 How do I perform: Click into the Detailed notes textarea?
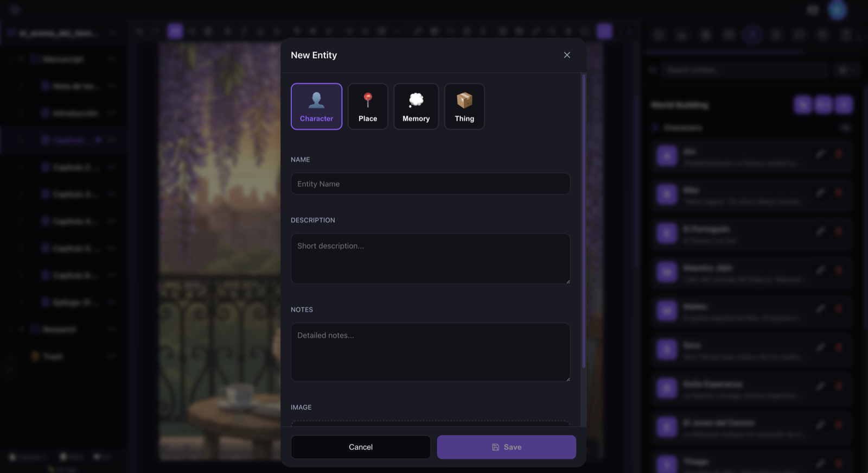point(430,352)
